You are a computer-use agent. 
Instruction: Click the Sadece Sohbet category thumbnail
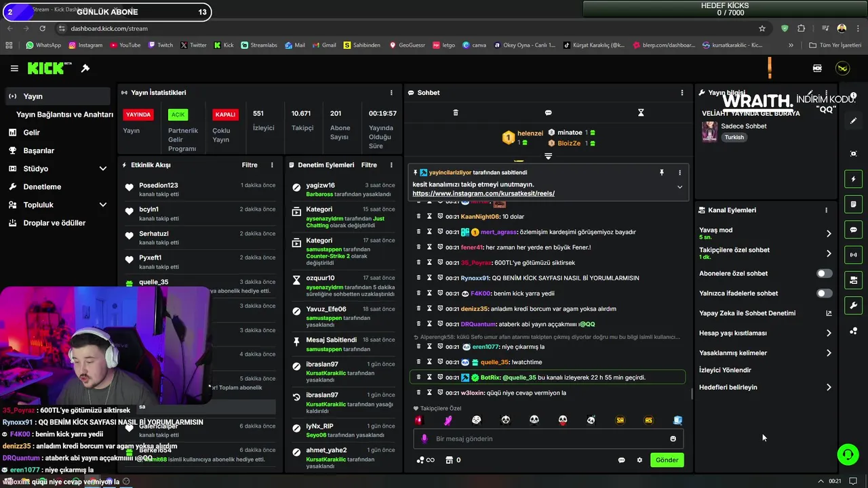[x=709, y=131]
